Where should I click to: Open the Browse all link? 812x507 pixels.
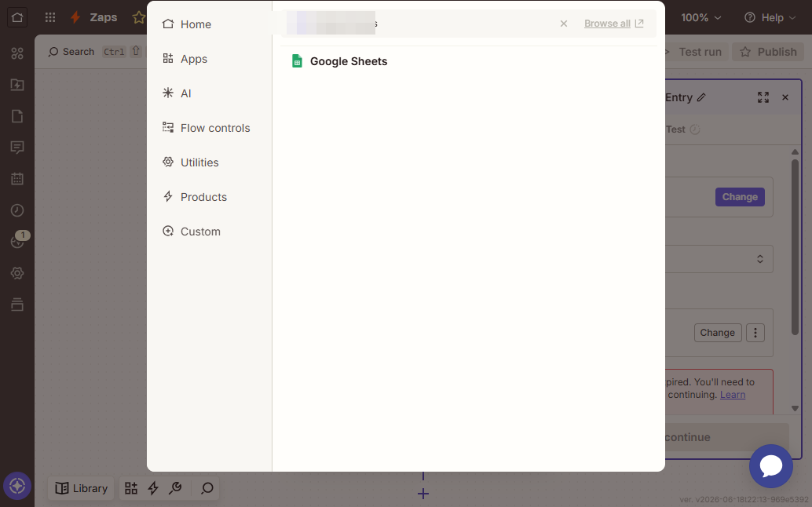coord(613,24)
